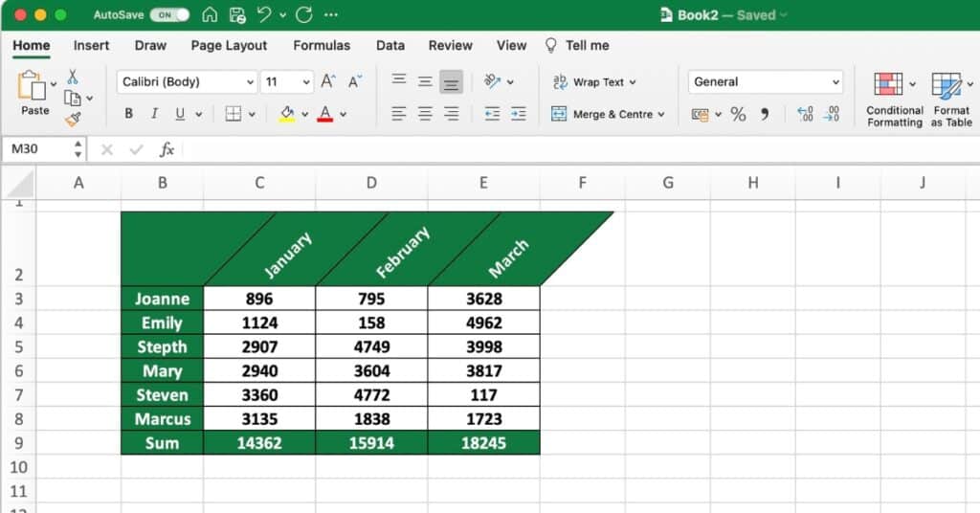Expand the Underline style arrow
This screenshot has width=980, height=513.
[199, 114]
